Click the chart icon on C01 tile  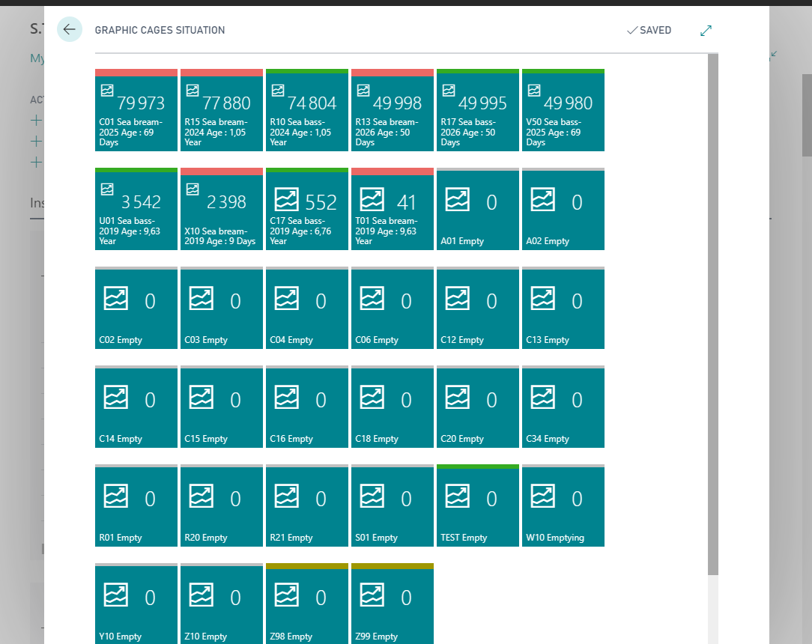coord(107,91)
